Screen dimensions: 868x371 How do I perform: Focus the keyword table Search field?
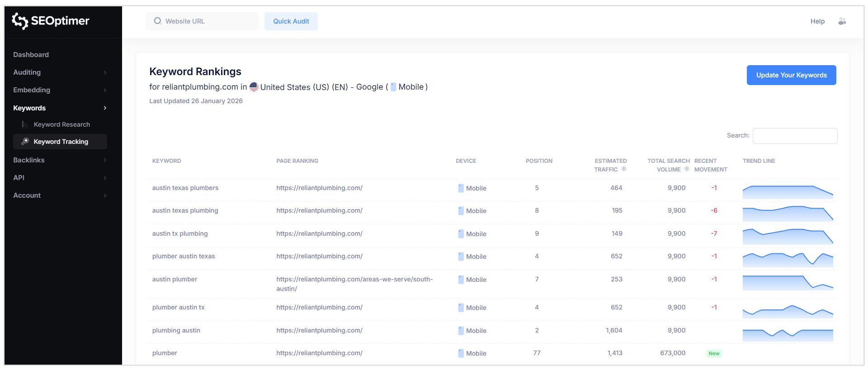[x=795, y=136]
